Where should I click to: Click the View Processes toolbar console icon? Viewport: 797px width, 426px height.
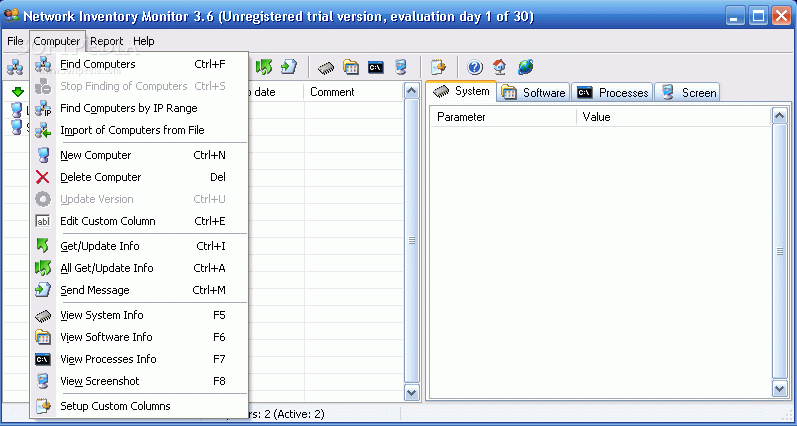(376, 67)
